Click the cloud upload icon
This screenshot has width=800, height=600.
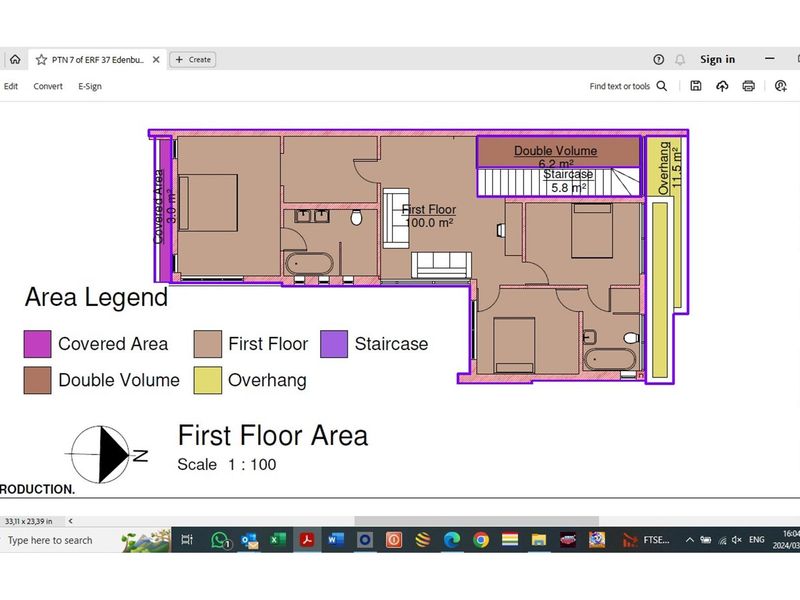coord(722,87)
